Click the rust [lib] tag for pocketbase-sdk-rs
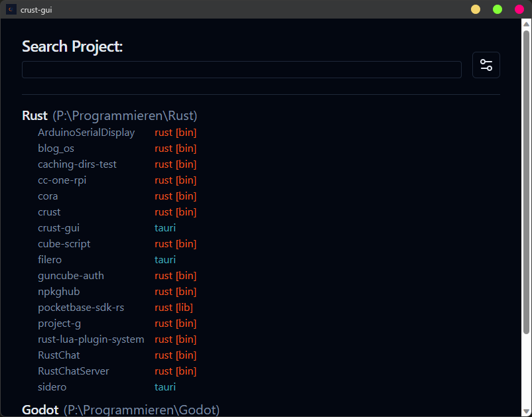The width and height of the screenshot is (532, 417). pyautogui.click(x=174, y=307)
